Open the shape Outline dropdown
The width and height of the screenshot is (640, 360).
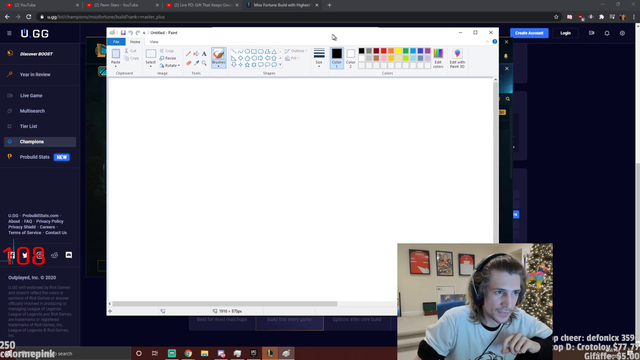[x=296, y=51]
